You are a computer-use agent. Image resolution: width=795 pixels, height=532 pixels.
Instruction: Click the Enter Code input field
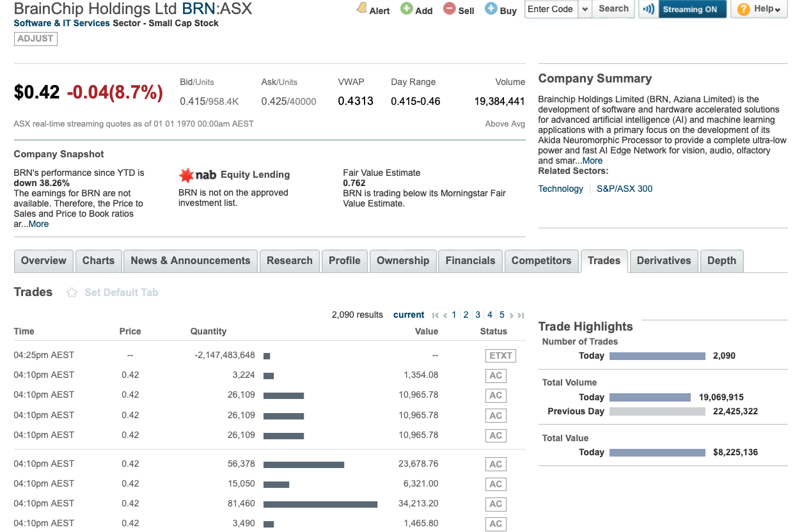[551, 9]
